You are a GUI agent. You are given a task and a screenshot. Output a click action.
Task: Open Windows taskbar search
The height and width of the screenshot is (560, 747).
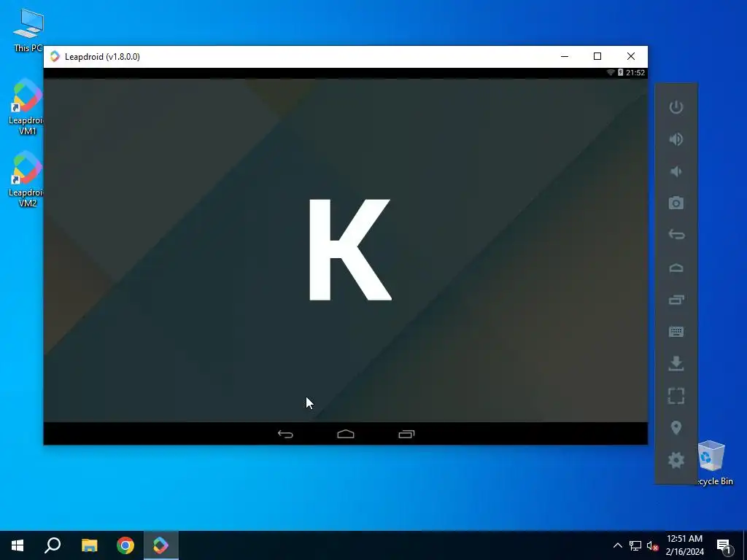tap(53, 545)
